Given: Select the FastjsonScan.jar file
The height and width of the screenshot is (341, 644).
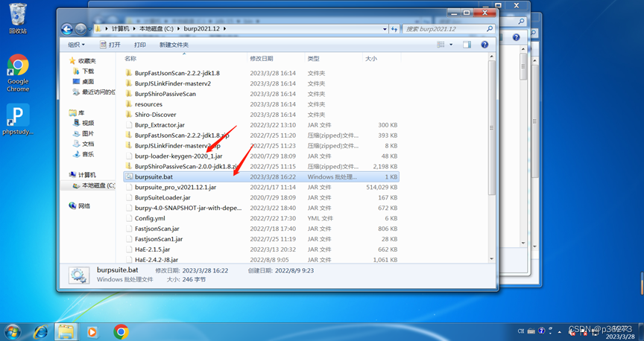Looking at the screenshot, I should coord(157,229).
